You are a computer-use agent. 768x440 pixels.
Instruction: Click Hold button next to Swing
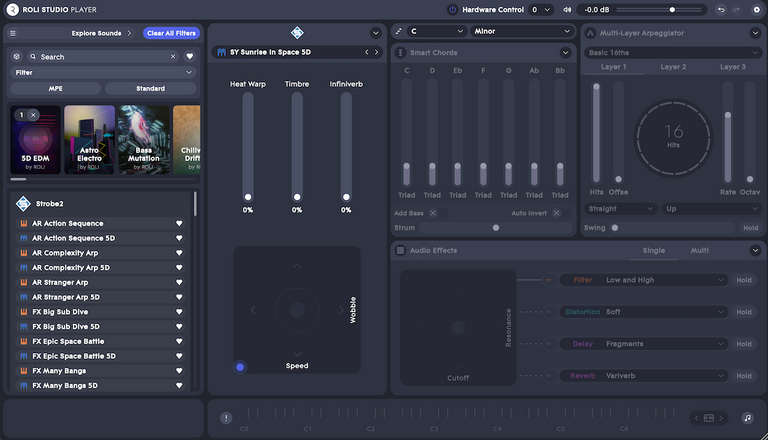click(x=750, y=228)
